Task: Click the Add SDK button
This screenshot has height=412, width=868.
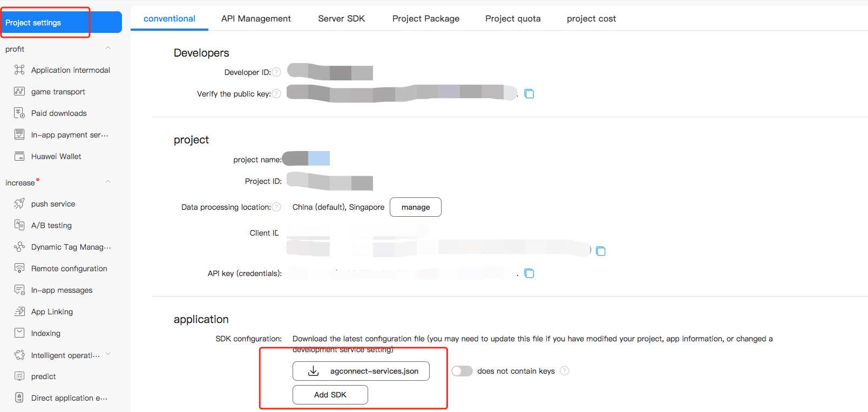Action: (x=330, y=395)
